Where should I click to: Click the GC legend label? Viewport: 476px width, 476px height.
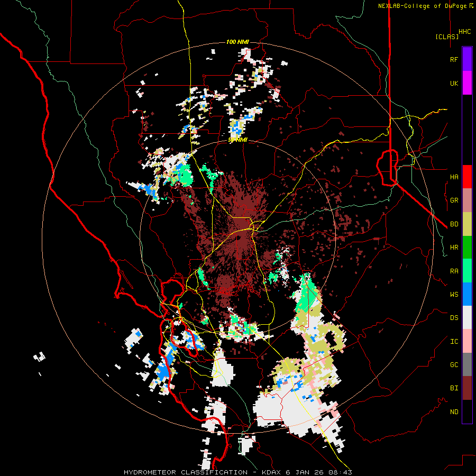tap(454, 365)
